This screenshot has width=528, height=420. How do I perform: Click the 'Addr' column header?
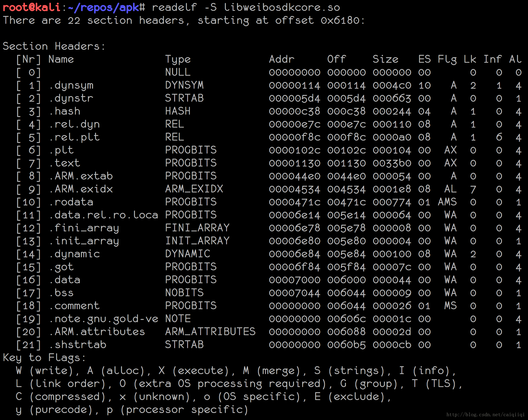coord(282,59)
